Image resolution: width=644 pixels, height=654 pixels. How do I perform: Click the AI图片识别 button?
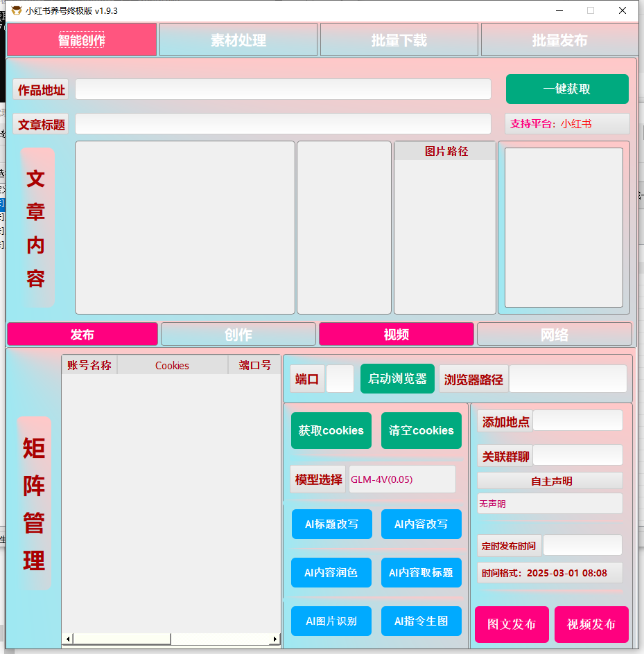click(x=331, y=621)
